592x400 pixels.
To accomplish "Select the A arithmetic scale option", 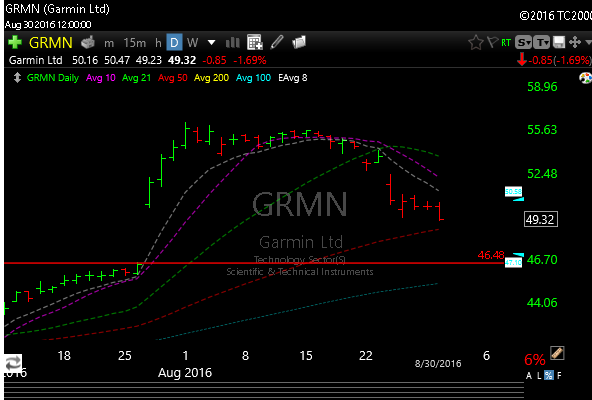I will click(529, 375).
